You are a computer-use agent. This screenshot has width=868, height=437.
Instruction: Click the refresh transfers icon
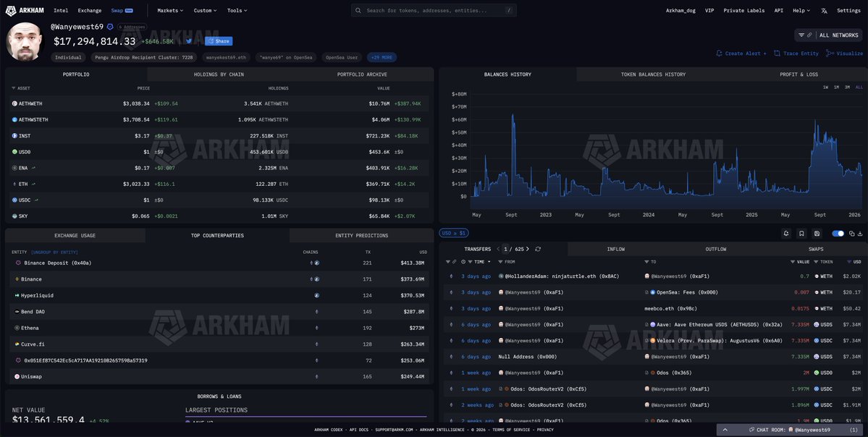[x=538, y=249]
